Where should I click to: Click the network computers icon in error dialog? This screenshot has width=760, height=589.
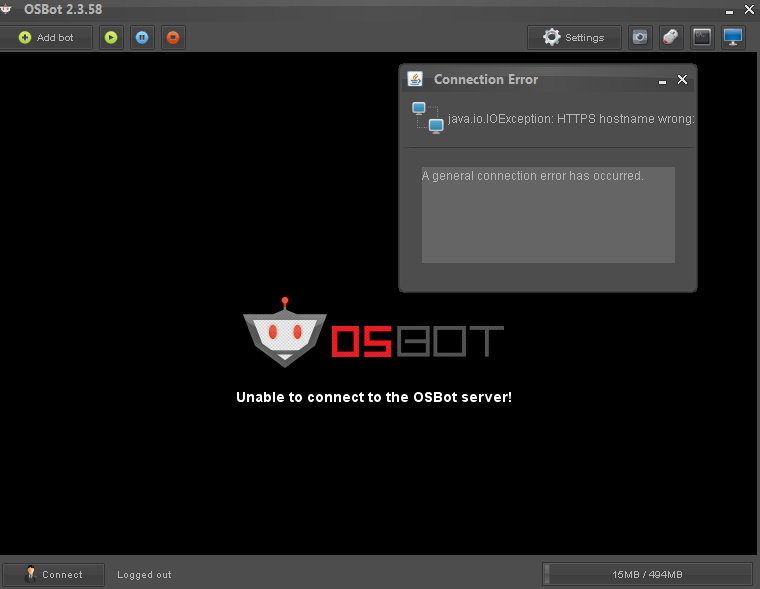tap(428, 118)
